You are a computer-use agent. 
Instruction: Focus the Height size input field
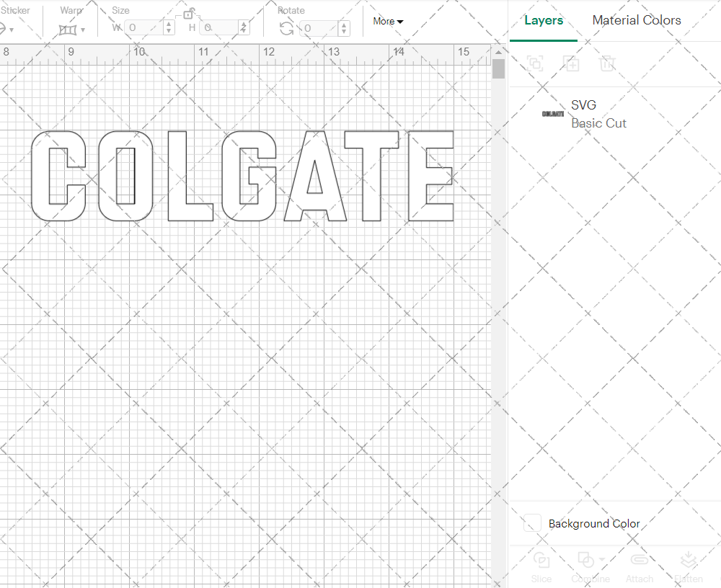coord(220,27)
